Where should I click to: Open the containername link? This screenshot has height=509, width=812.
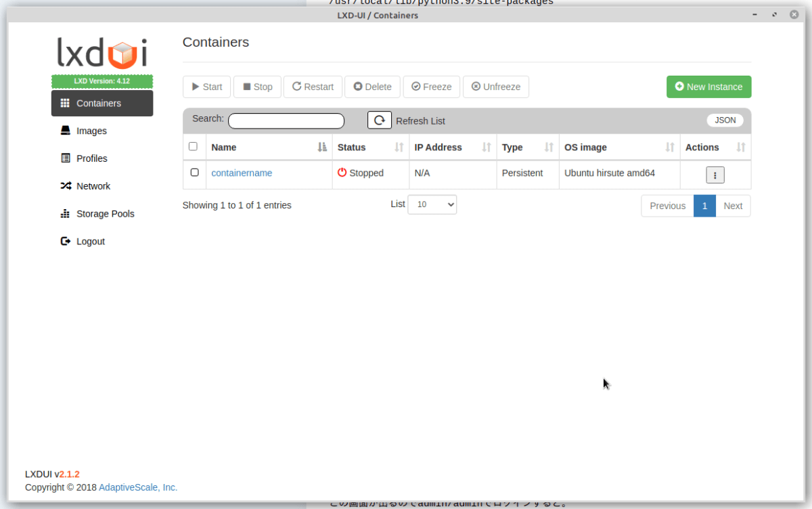tap(242, 173)
